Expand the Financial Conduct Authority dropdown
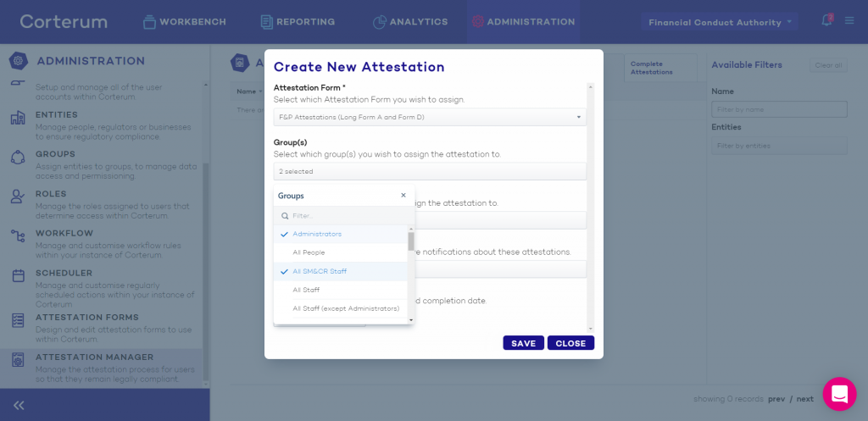The image size is (868, 421). pyautogui.click(x=720, y=22)
